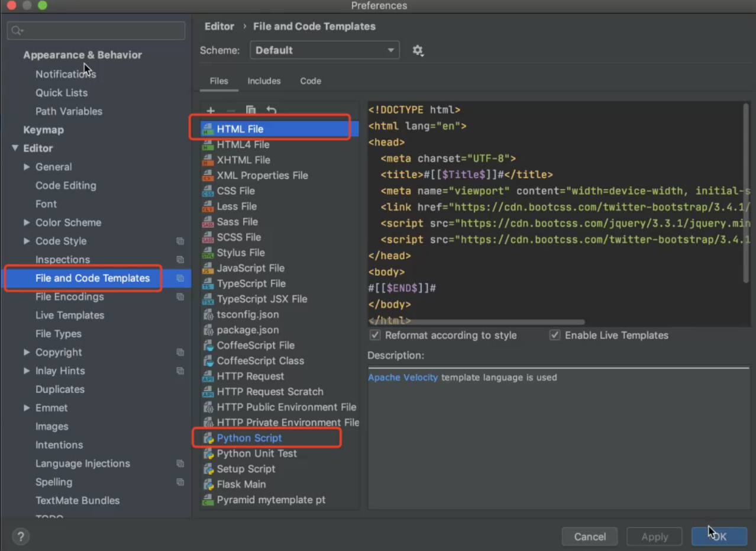
Task: Expand the Code Style tree node
Action: coord(27,241)
